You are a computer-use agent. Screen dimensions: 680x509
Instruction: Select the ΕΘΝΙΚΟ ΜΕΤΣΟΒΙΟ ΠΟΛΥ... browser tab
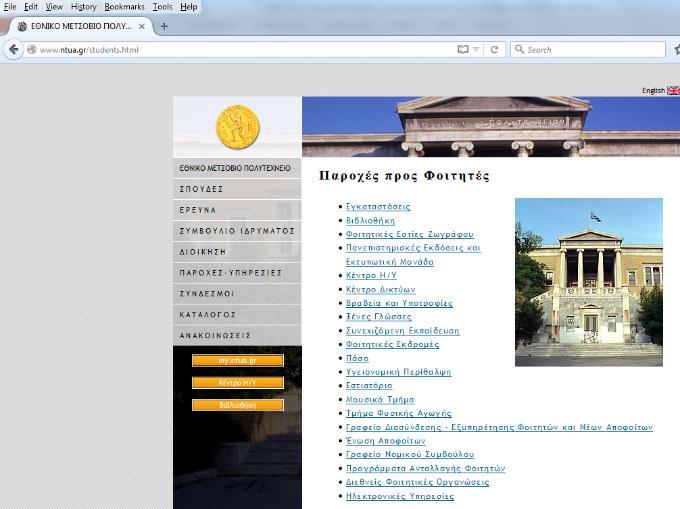[80, 26]
